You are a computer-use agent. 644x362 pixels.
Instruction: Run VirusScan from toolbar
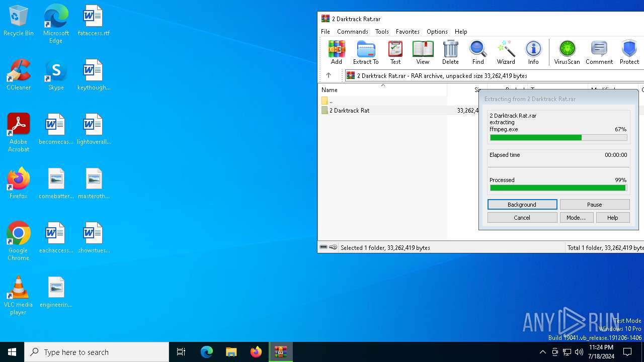(567, 52)
